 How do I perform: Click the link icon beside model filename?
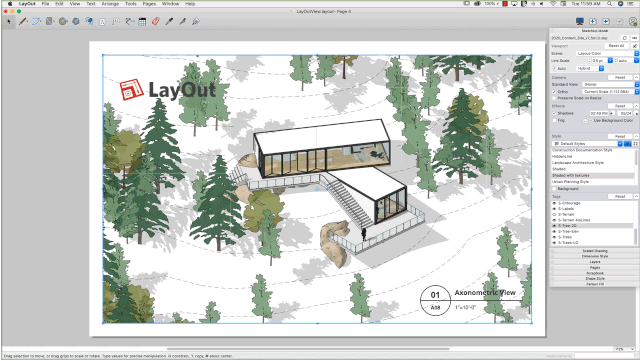(x=634, y=38)
